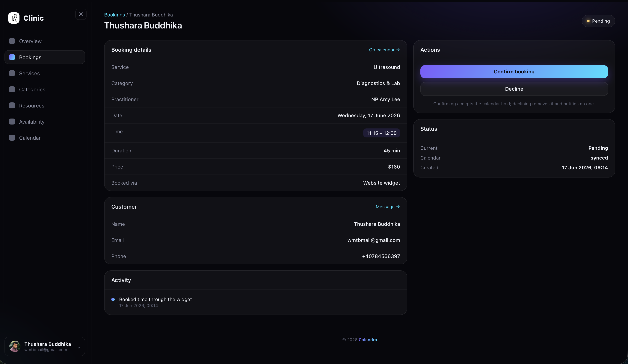The width and height of the screenshot is (628, 364).
Task: Click the Website widget value
Action: point(381,183)
